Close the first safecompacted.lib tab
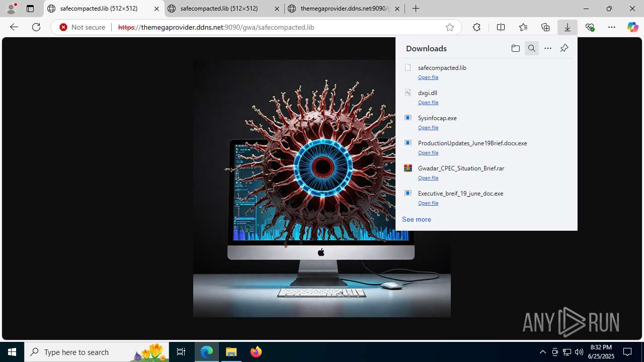The width and height of the screenshot is (644, 362). pyautogui.click(x=156, y=9)
